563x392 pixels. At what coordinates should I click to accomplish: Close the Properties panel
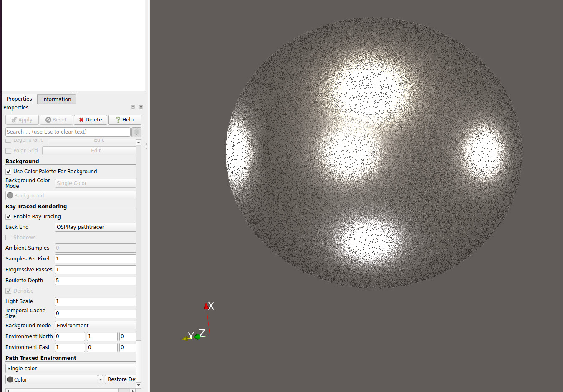click(141, 107)
